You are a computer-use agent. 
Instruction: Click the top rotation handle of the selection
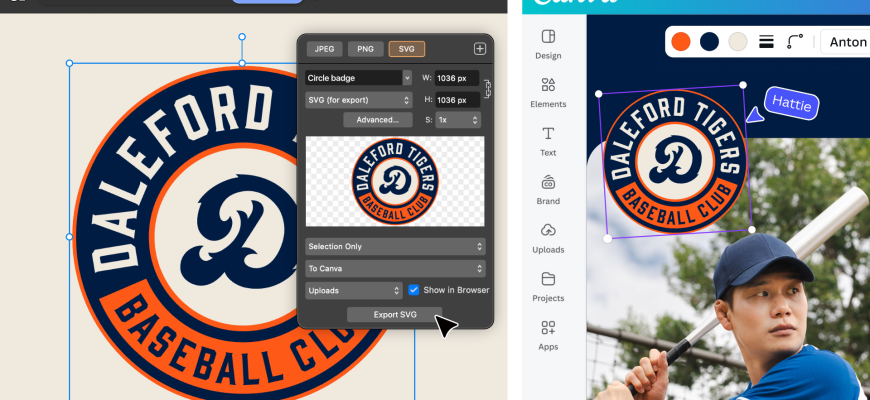pos(242,37)
